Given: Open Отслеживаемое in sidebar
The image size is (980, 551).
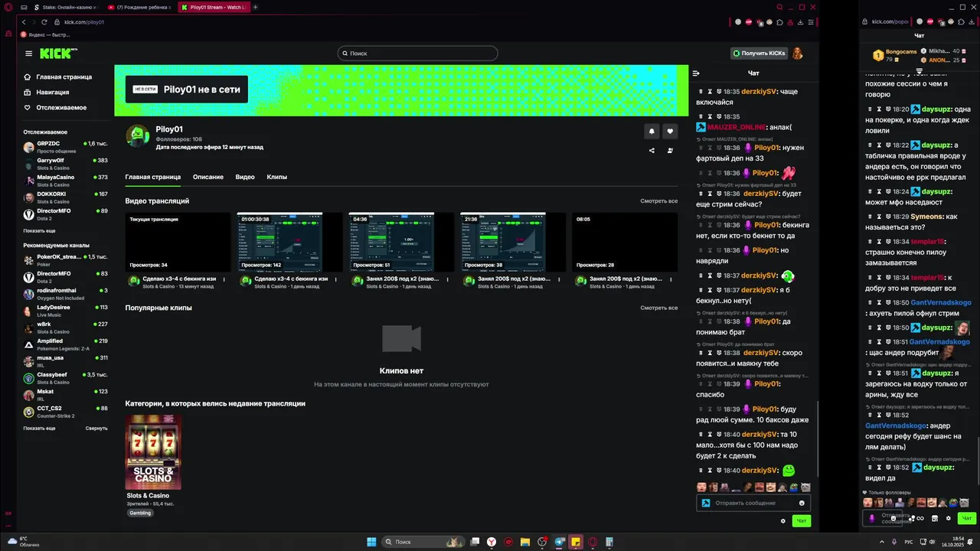Looking at the screenshot, I should tap(55, 107).
